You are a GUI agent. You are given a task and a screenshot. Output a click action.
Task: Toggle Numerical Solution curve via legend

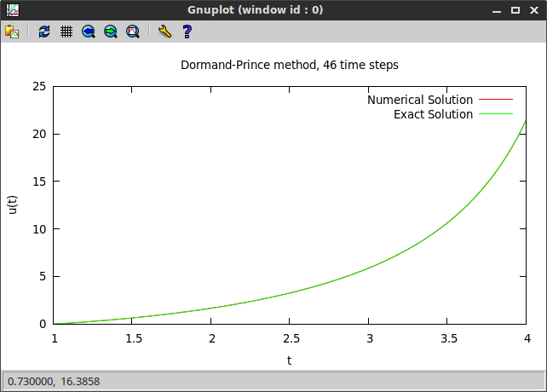point(419,100)
